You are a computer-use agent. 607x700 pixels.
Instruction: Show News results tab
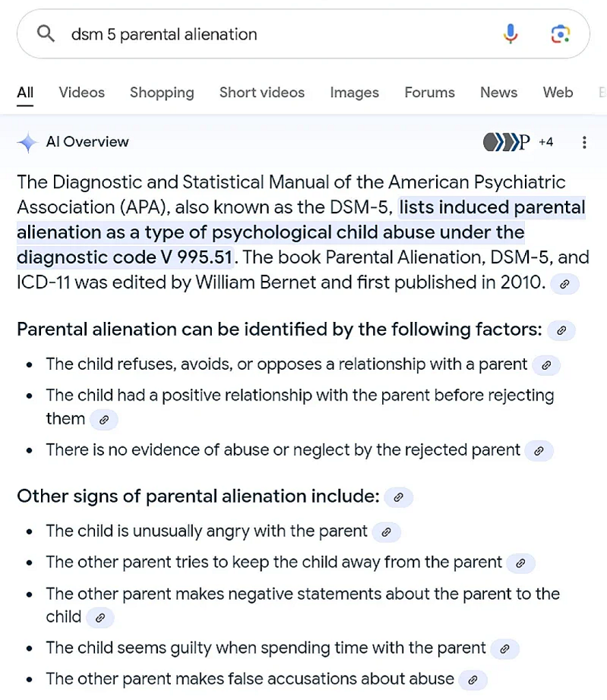pyautogui.click(x=498, y=93)
